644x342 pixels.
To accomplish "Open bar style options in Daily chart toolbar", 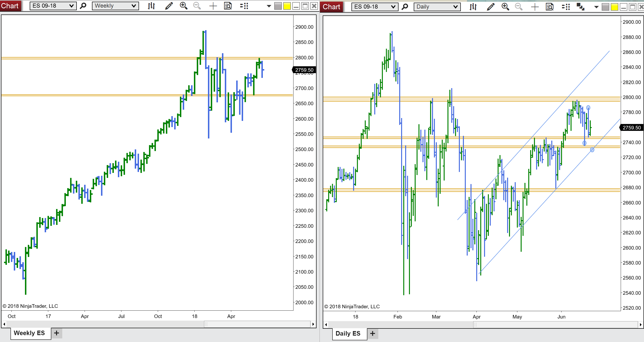I will pyautogui.click(x=473, y=7).
